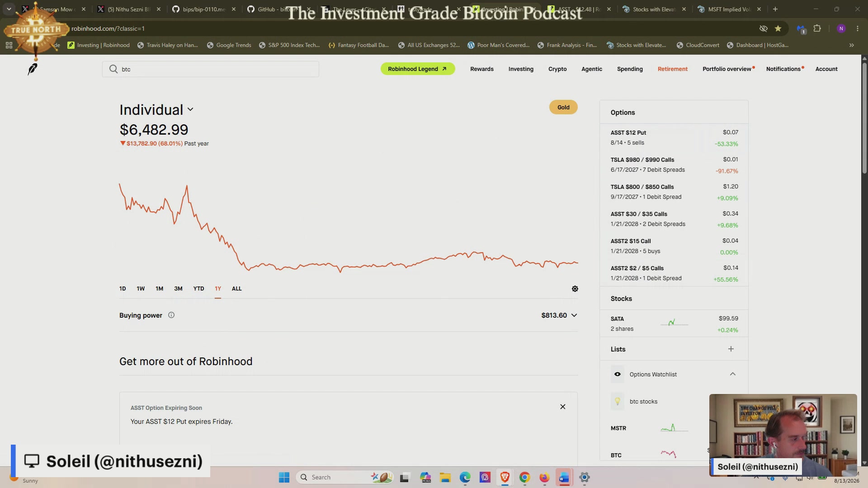Screen dimensions: 868x488
Task: Open the SATA stock row
Action: coord(674,324)
